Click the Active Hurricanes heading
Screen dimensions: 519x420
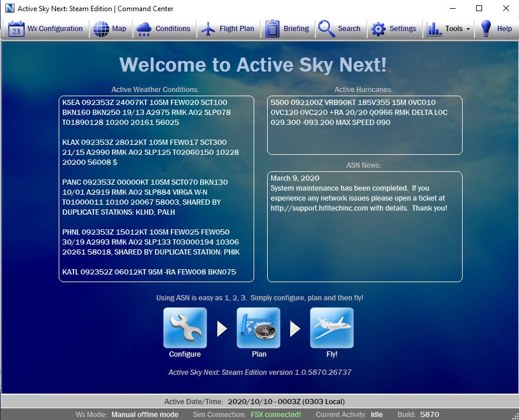click(x=363, y=90)
